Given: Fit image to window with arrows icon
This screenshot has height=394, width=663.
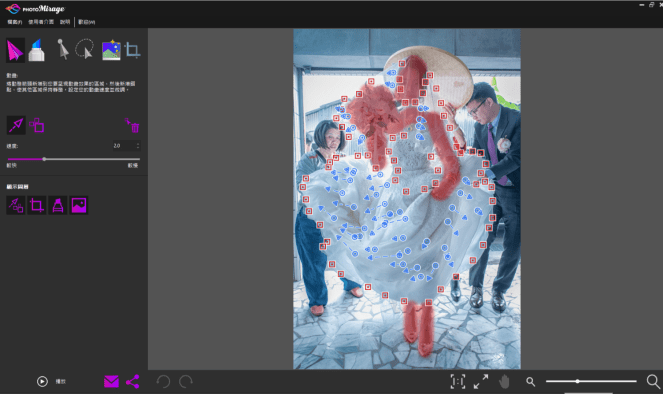Looking at the screenshot, I should tap(481, 382).
